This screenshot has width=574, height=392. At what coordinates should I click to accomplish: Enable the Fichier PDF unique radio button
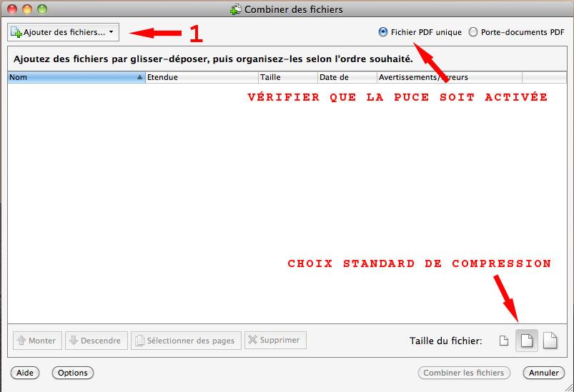pos(383,32)
